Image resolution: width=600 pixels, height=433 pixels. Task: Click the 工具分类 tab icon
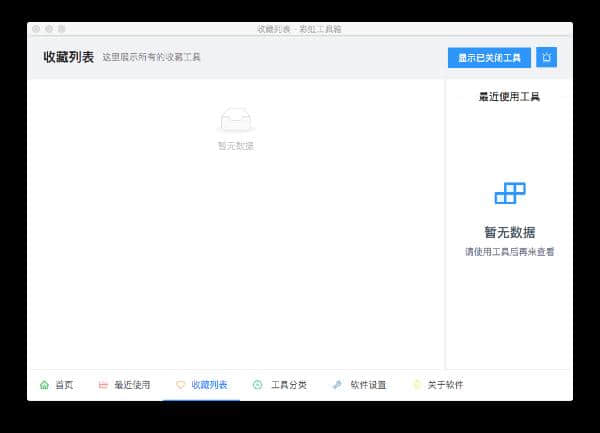[257, 385]
